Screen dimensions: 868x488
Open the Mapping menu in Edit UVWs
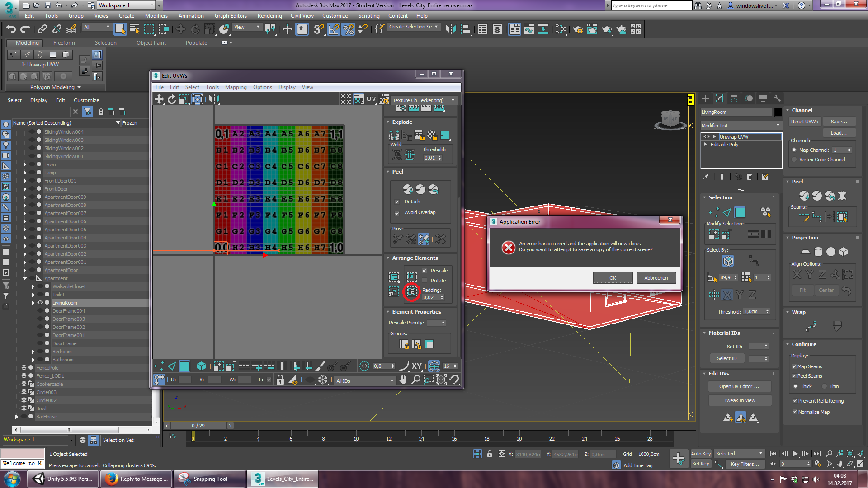coord(236,87)
